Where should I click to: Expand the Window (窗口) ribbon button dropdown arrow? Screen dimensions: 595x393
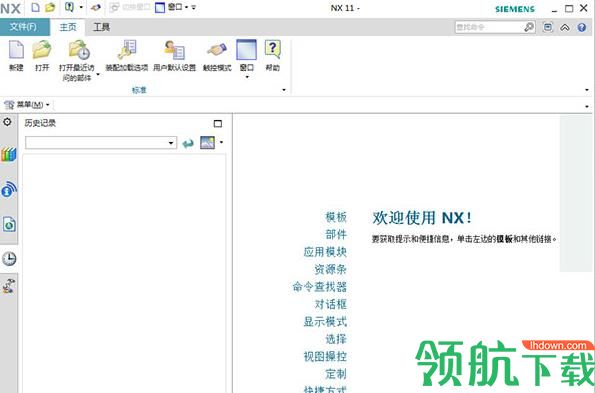(x=247, y=77)
